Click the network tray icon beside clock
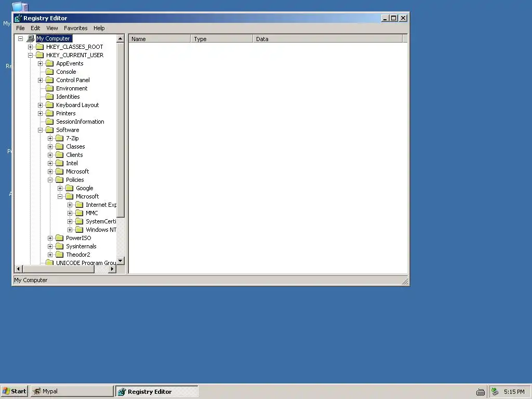The image size is (532, 399). coord(495,392)
